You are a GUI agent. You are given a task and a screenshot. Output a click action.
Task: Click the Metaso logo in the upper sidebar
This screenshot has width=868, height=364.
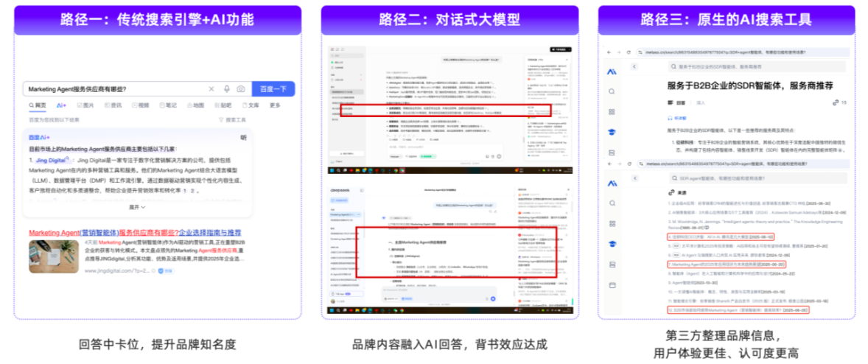click(611, 71)
